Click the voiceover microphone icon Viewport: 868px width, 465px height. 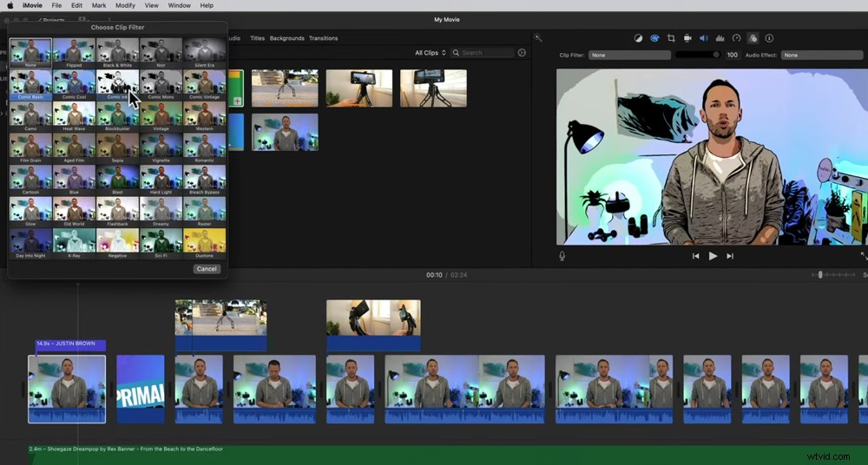pos(562,256)
